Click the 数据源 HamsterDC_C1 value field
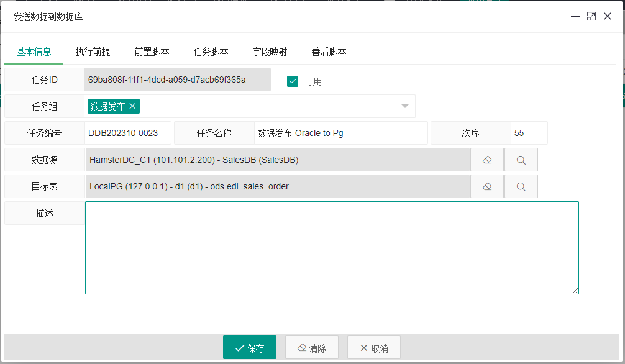The height and width of the screenshot is (364, 625). [278, 160]
